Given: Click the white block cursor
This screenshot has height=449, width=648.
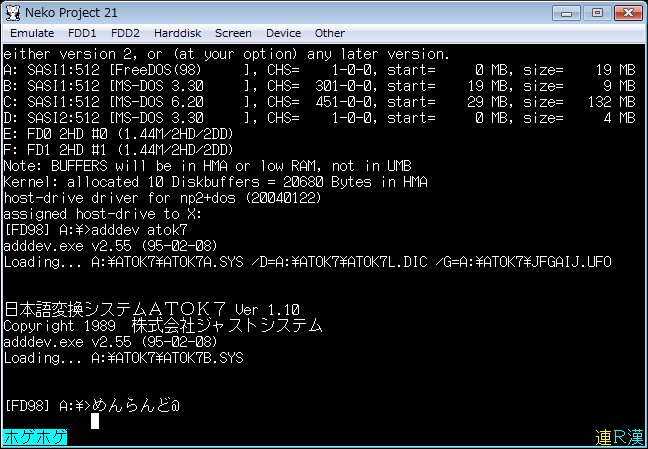Looking at the screenshot, I should pos(95,421).
